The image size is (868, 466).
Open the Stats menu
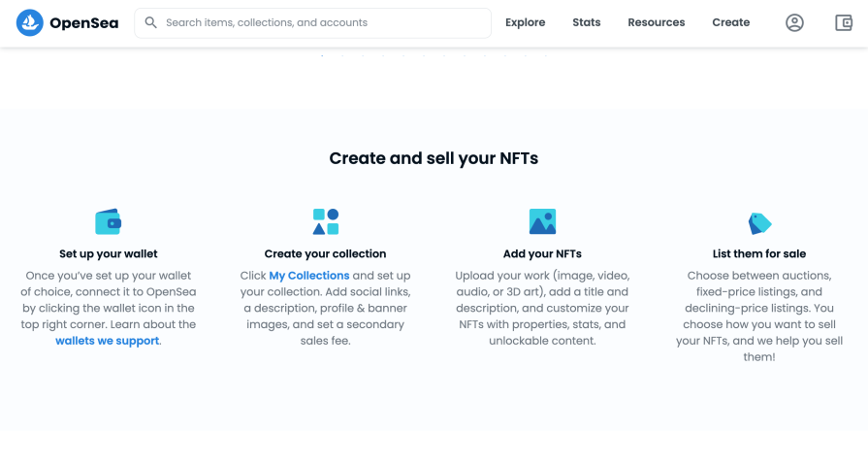point(586,22)
